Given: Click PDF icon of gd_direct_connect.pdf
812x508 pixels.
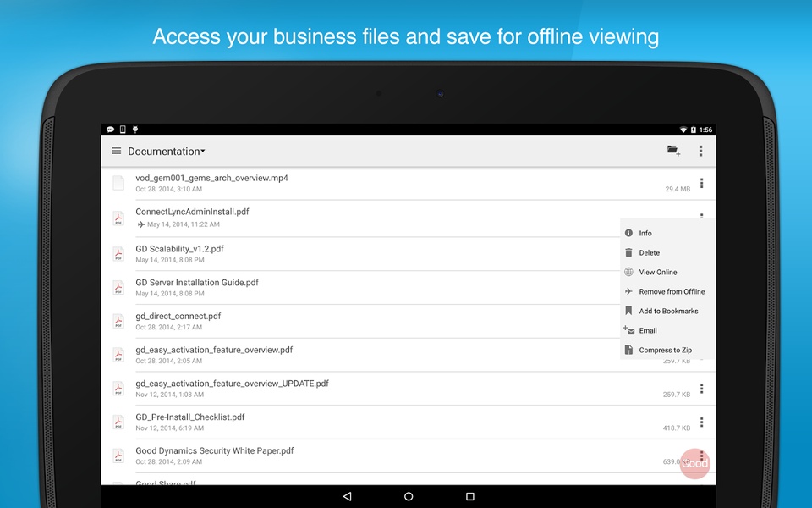Looking at the screenshot, I should point(118,322).
